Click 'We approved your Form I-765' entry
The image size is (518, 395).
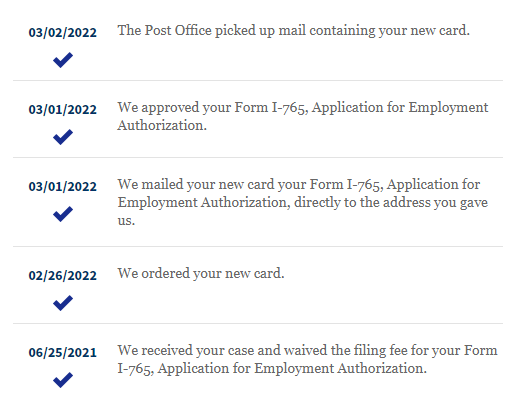(x=303, y=116)
